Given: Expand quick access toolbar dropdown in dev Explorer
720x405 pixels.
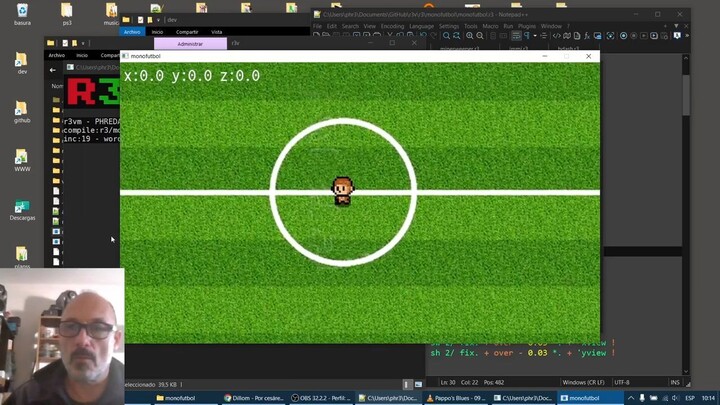Looking at the screenshot, I should coord(158,20).
